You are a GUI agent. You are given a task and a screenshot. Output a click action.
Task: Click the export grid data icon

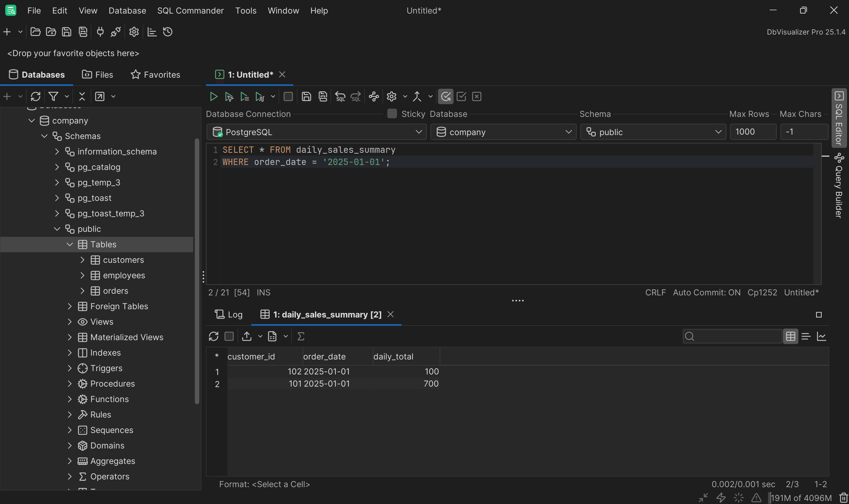(247, 336)
